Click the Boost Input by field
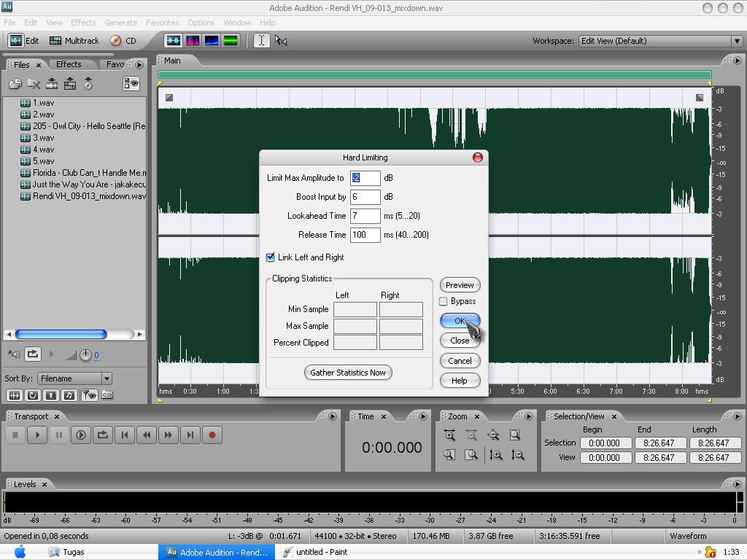The width and height of the screenshot is (747, 560). click(x=365, y=197)
